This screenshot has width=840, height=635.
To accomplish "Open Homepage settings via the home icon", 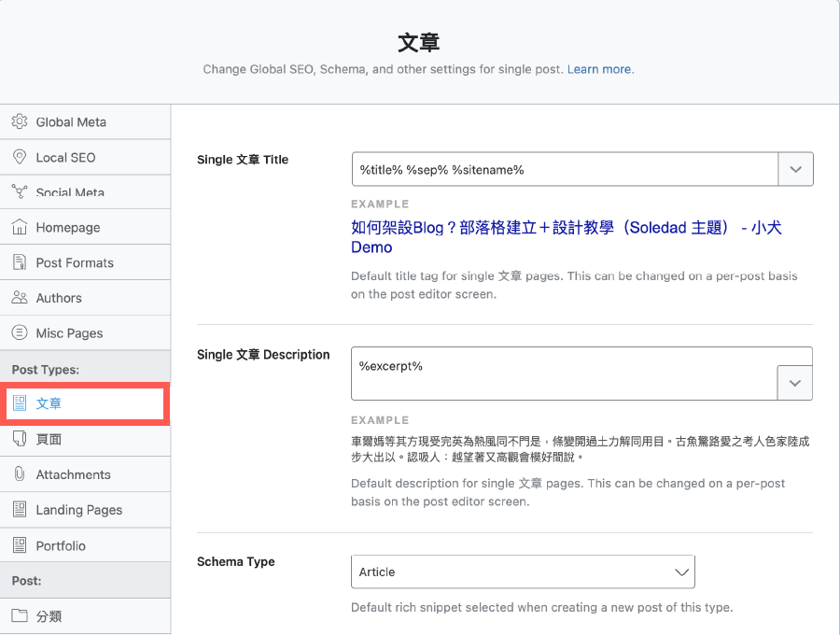I will click(21, 227).
